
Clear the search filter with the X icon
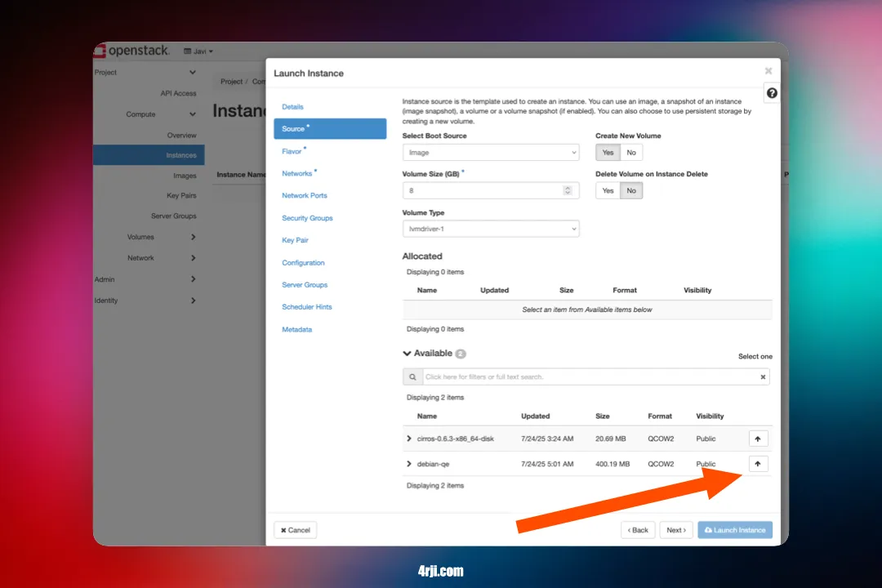763,376
